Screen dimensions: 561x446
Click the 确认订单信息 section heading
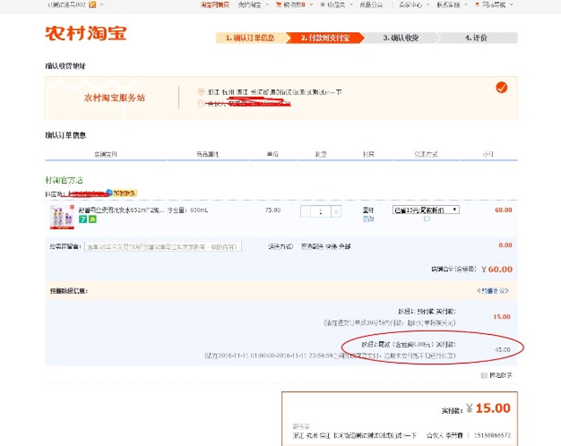(65, 135)
